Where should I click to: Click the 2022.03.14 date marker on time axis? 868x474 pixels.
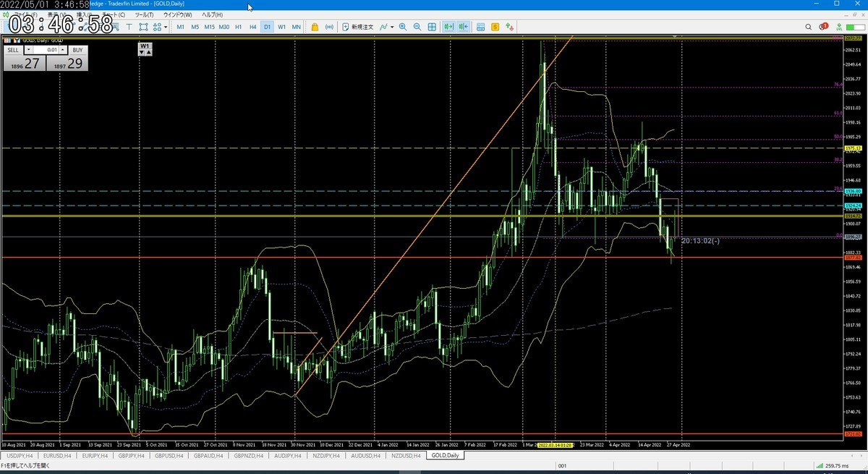(x=555, y=445)
